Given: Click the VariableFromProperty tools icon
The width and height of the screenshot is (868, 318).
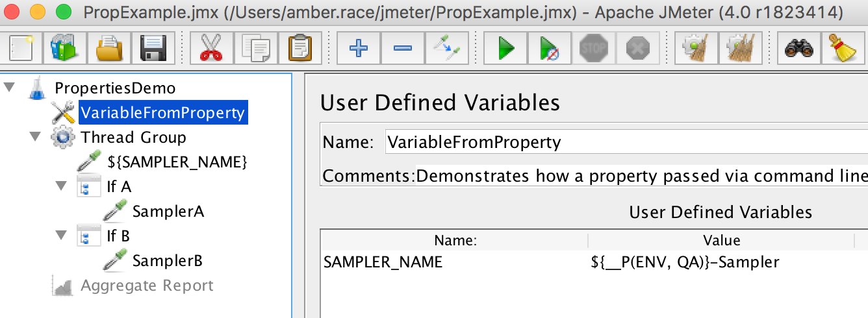Looking at the screenshot, I should (63, 113).
